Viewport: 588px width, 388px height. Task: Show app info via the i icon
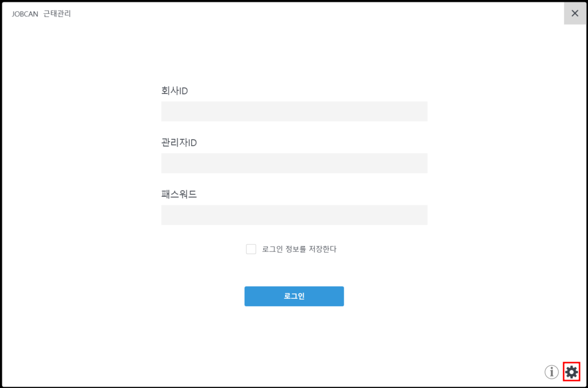click(551, 372)
